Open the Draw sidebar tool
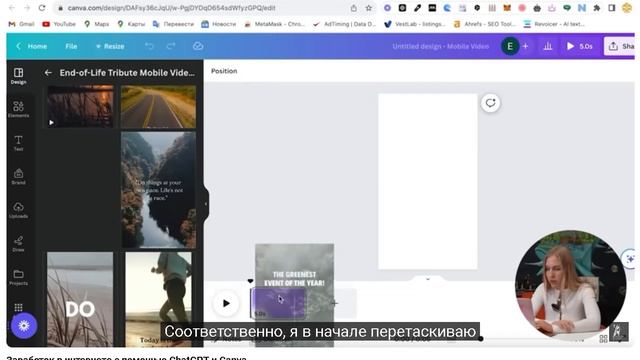 [x=18, y=243]
